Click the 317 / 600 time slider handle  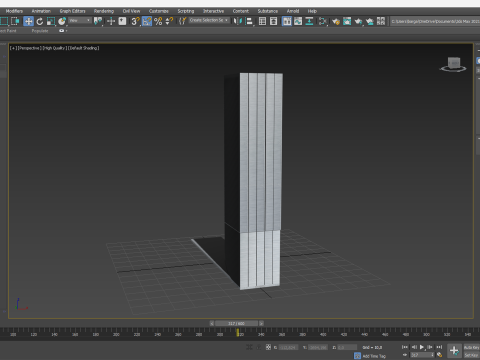[x=236, y=323]
